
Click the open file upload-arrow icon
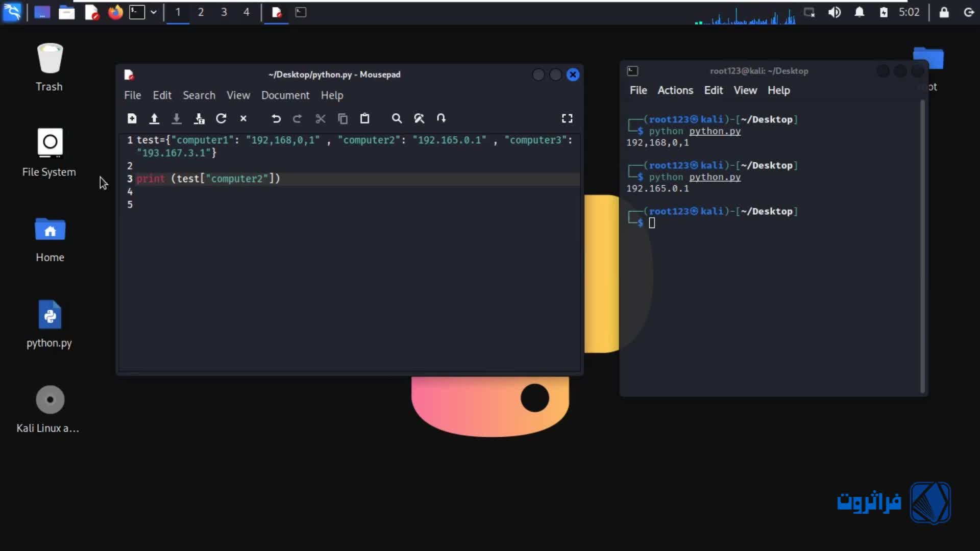click(x=154, y=118)
